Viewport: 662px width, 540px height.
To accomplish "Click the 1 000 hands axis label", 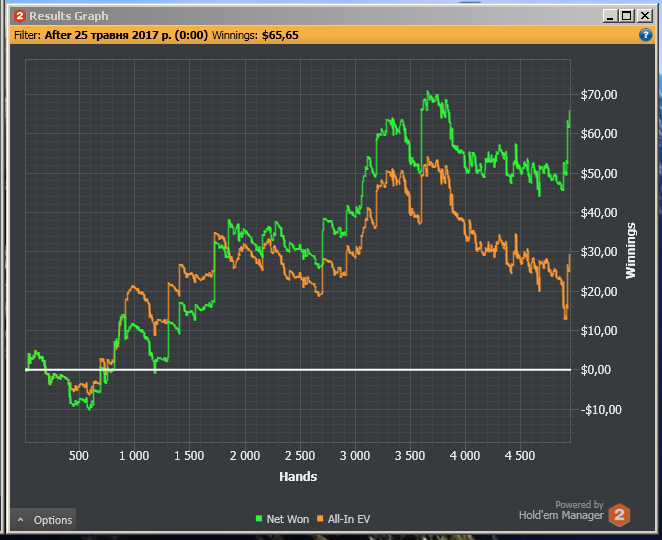I will (x=134, y=456).
